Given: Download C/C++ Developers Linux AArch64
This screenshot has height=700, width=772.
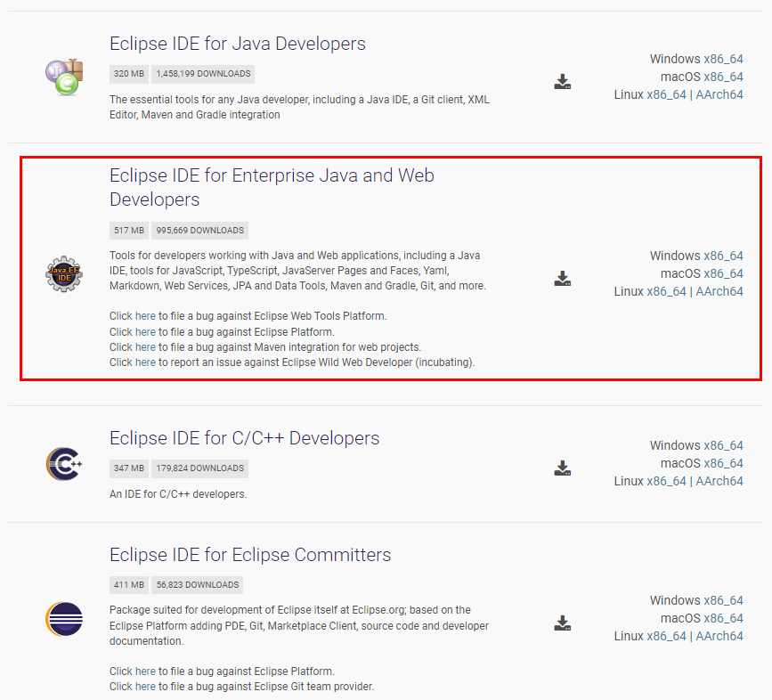Looking at the screenshot, I should 719,481.
